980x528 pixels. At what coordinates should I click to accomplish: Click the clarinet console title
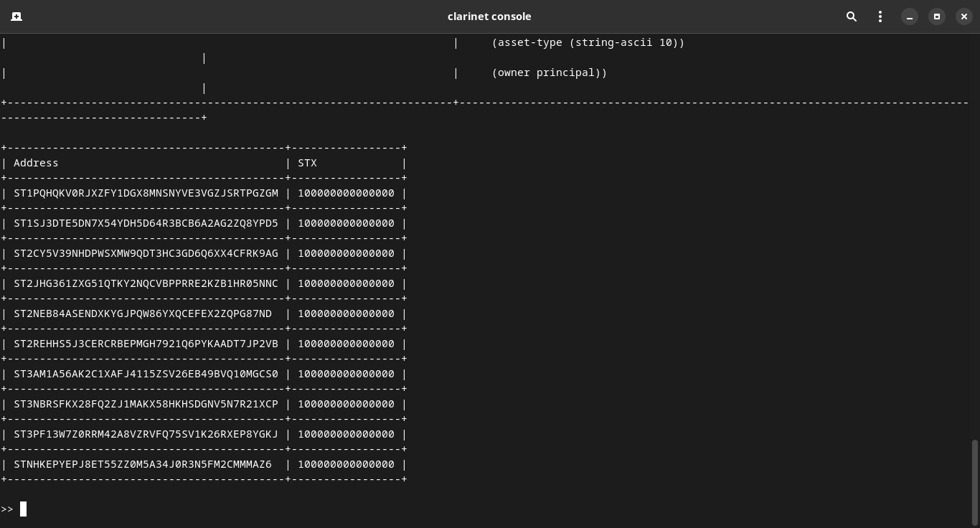489,16
